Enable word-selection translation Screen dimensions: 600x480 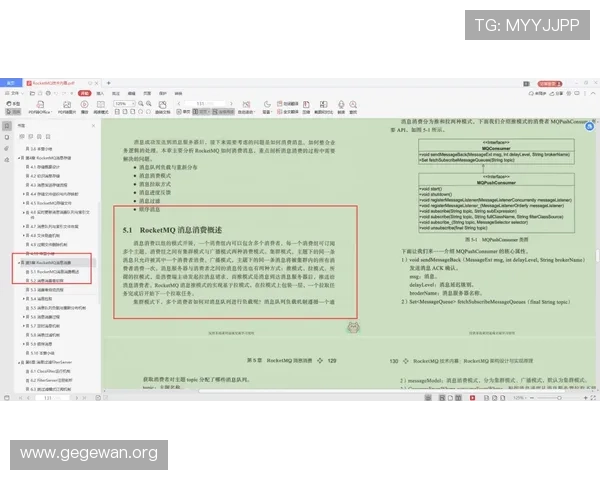click(x=288, y=104)
